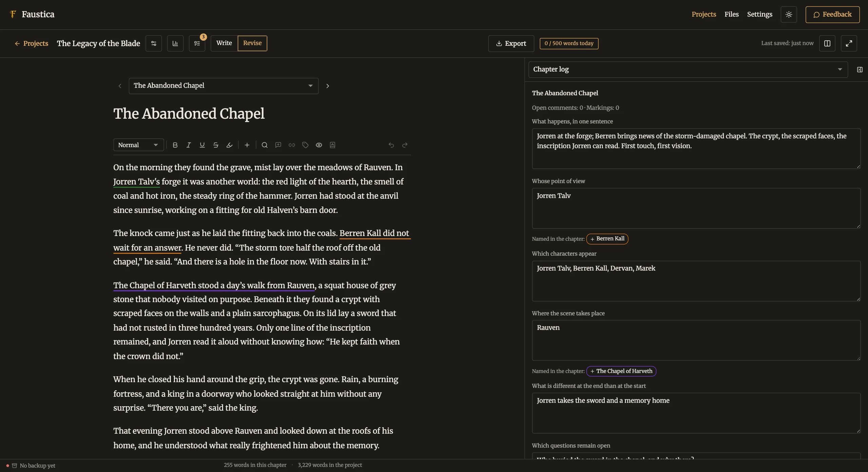Collapse the side panel icon beside Chapter log

pyautogui.click(x=860, y=70)
